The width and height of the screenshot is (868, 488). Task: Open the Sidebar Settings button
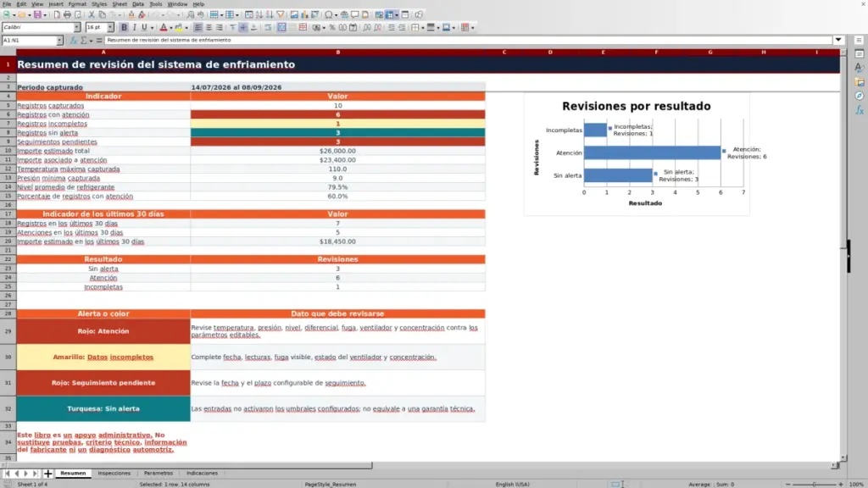[860, 41]
